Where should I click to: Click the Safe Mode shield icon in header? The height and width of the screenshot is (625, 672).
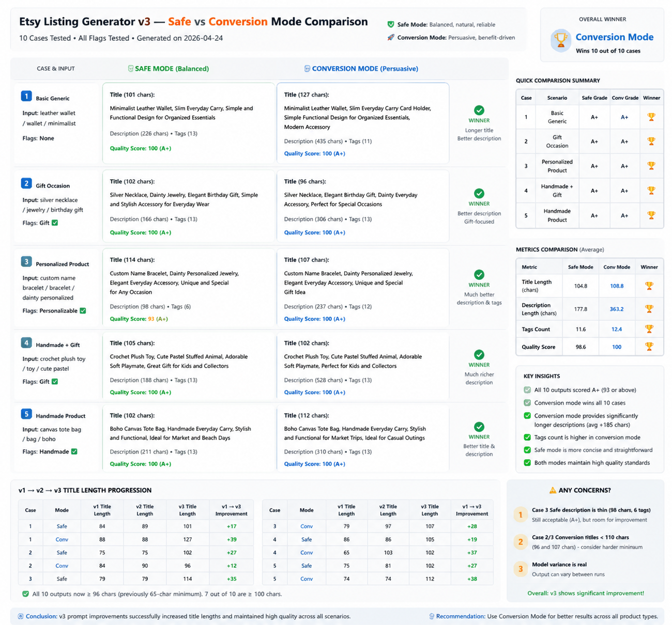[391, 24]
